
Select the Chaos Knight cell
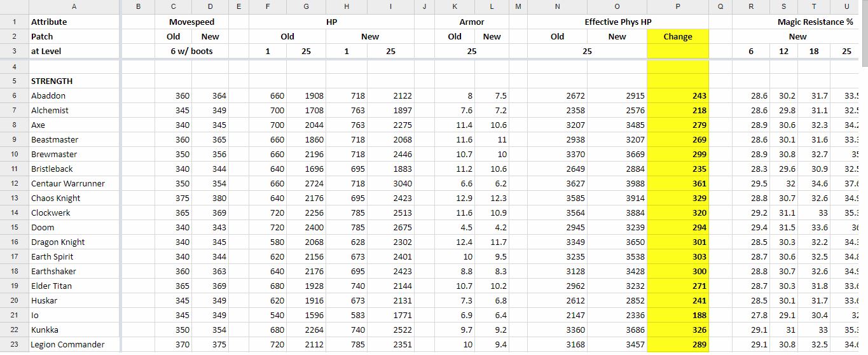[74, 198]
